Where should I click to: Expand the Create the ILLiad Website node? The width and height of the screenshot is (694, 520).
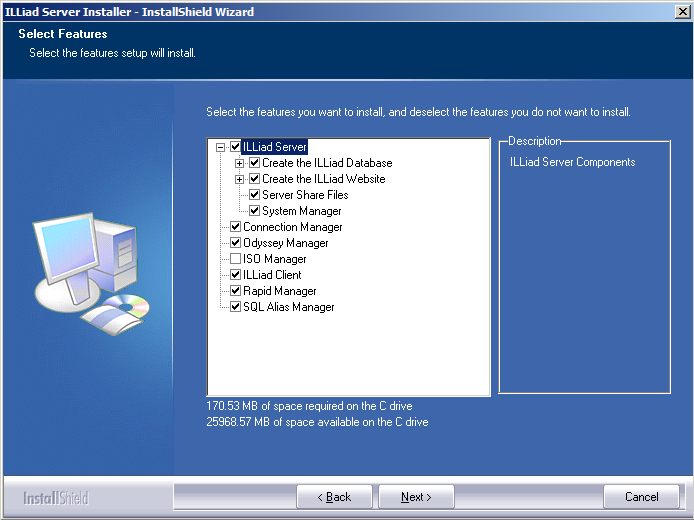240,179
